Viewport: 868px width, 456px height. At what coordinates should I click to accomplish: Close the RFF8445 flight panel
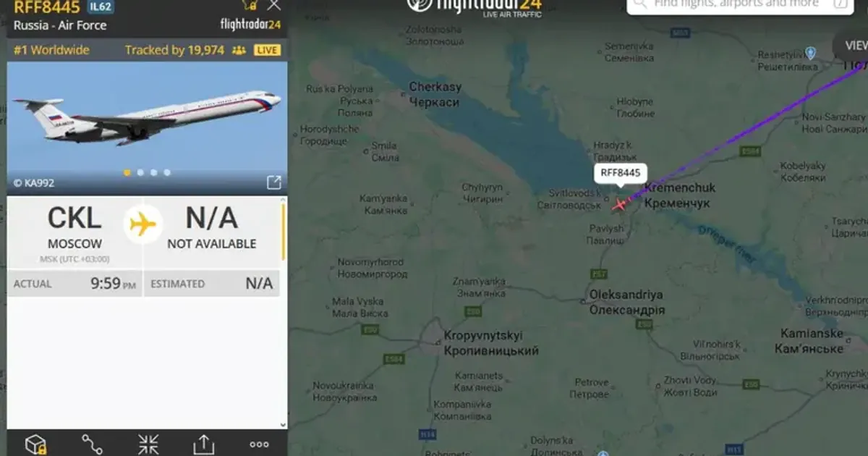click(x=274, y=5)
